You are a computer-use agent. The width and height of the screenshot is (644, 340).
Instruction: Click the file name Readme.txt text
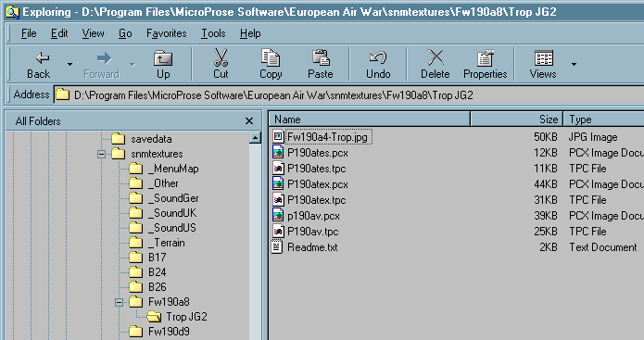(x=312, y=247)
